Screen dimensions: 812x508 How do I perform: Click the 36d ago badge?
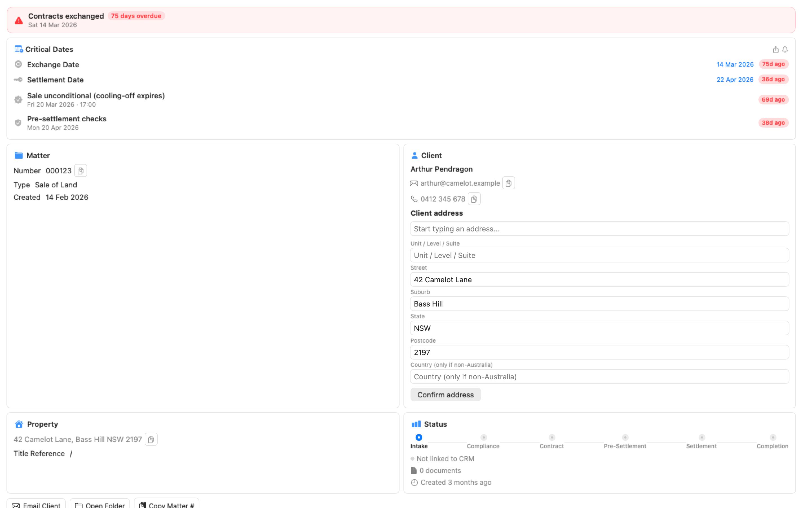tap(773, 79)
